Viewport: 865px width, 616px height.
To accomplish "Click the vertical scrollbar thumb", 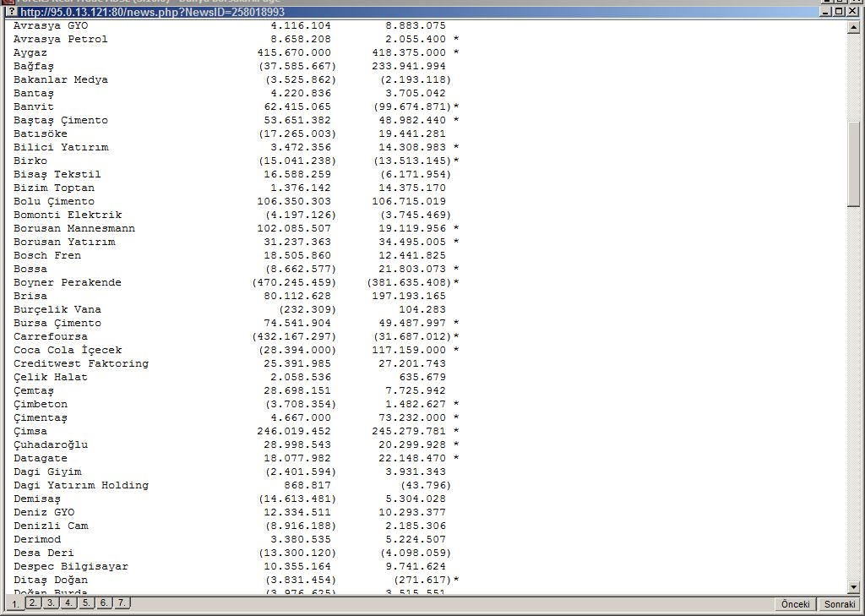I will pyautogui.click(x=853, y=164).
